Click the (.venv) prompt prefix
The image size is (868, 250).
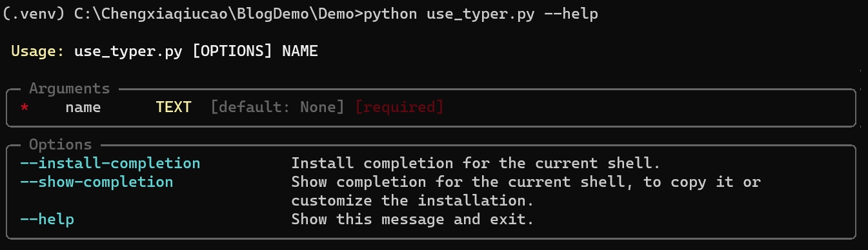[34, 14]
